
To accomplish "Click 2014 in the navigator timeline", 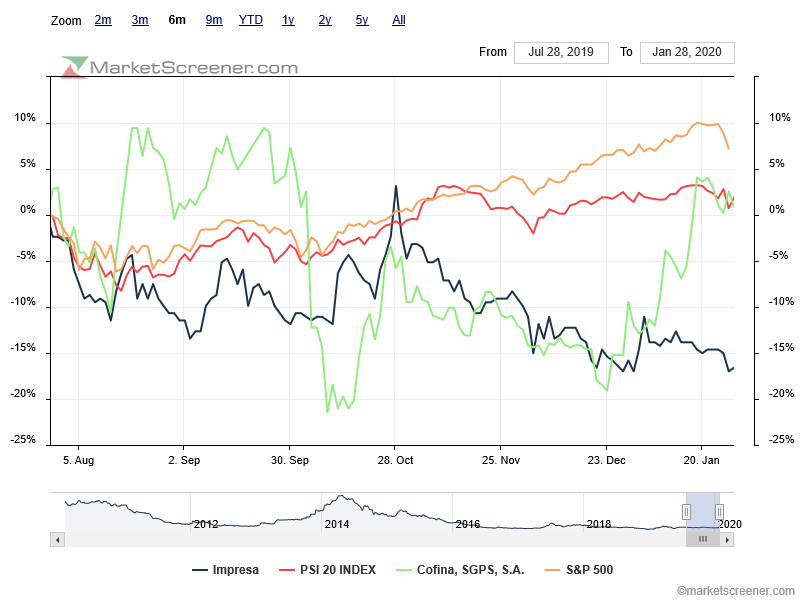I will point(337,524).
